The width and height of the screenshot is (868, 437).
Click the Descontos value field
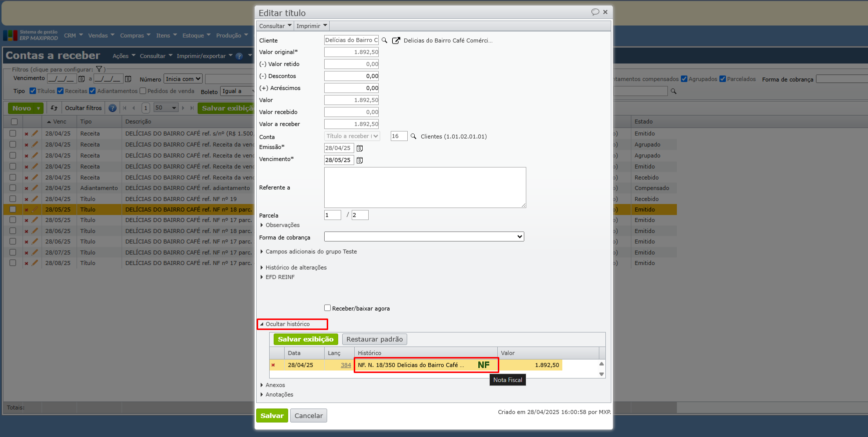351,76
